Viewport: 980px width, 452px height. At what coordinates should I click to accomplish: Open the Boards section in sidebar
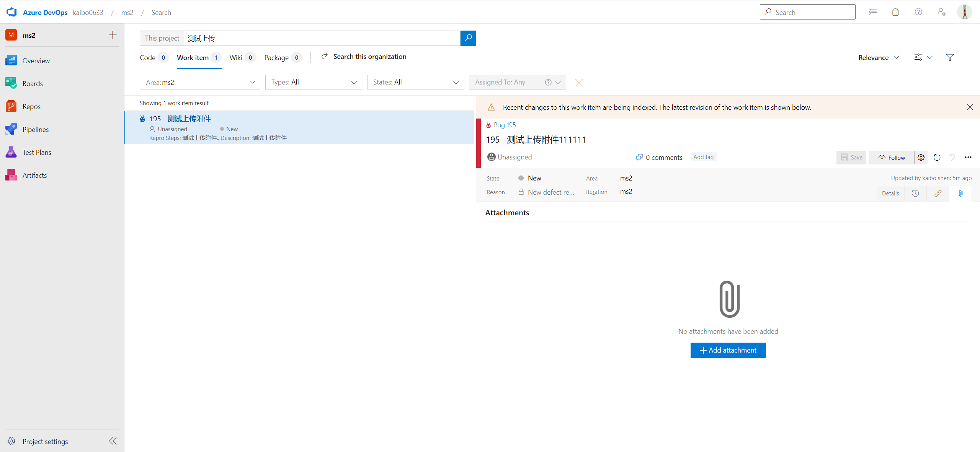[x=33, y=83]
